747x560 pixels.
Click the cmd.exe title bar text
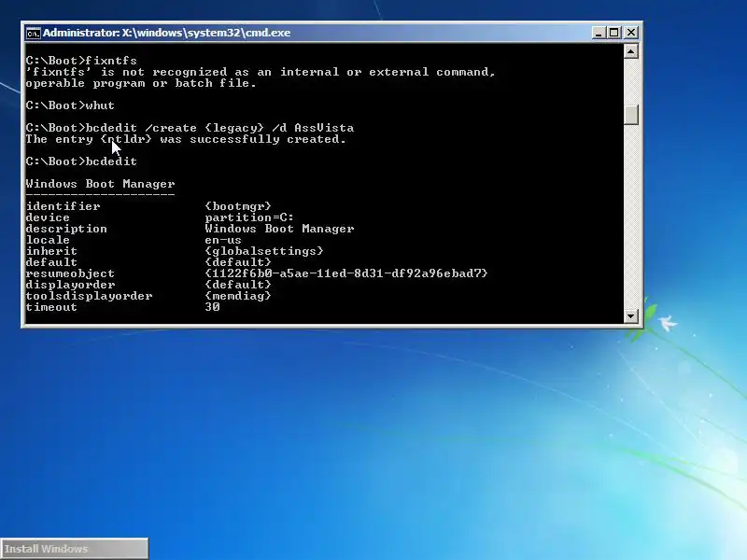tap(167, 33)
